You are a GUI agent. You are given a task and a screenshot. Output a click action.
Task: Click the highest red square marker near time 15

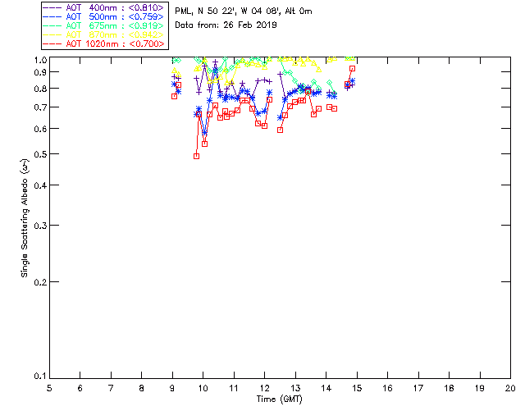click(352, 68)
